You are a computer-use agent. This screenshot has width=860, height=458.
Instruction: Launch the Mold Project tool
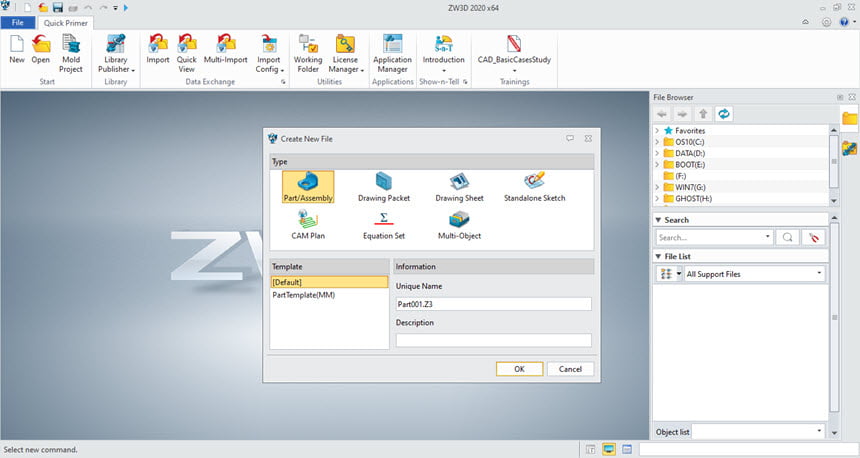[71, 54]
